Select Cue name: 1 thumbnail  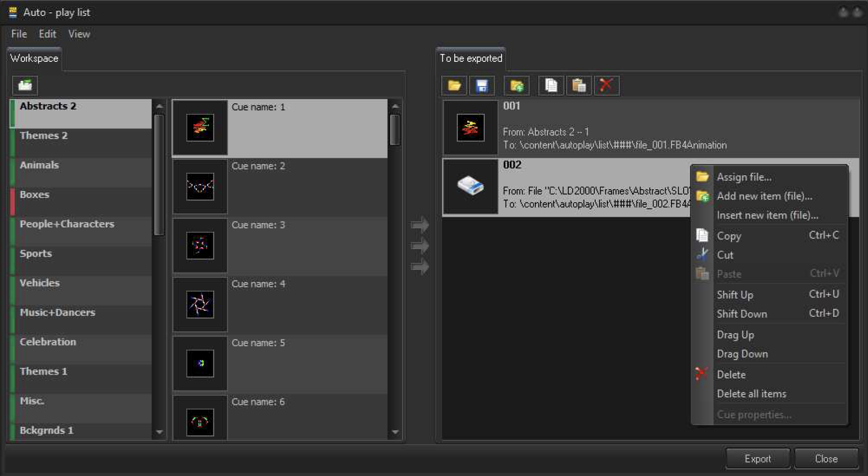[x=200, y=127]
